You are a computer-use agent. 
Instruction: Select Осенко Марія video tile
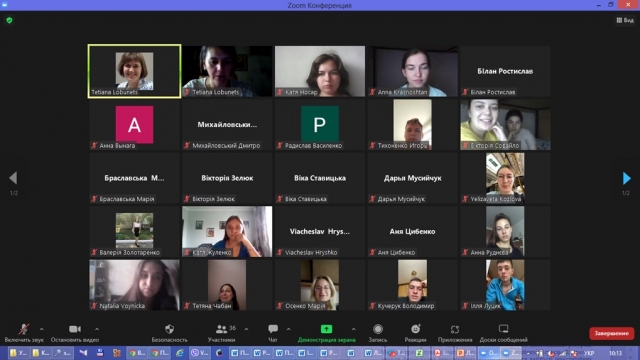coord(320,285)
